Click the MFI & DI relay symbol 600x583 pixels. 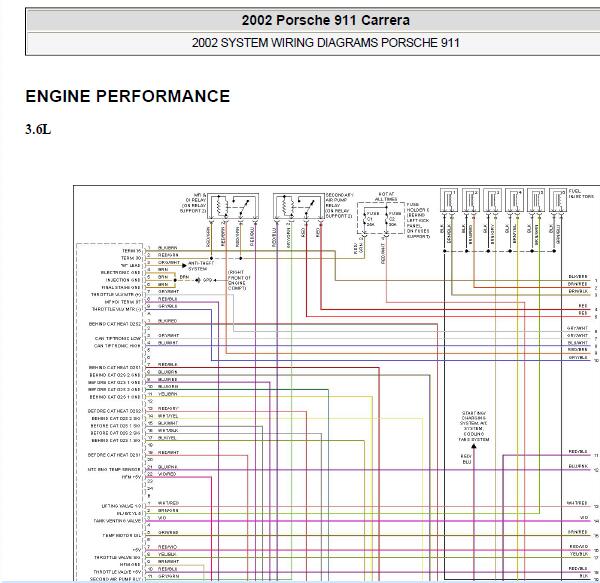tap(233, 206)
